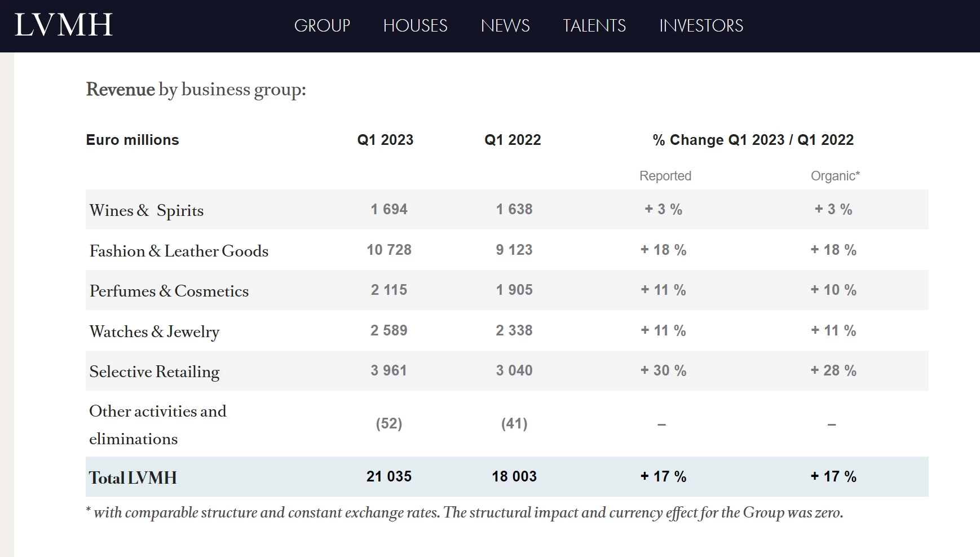Click the Total LVMH row
980x557 pixels.
coord(131,476)
